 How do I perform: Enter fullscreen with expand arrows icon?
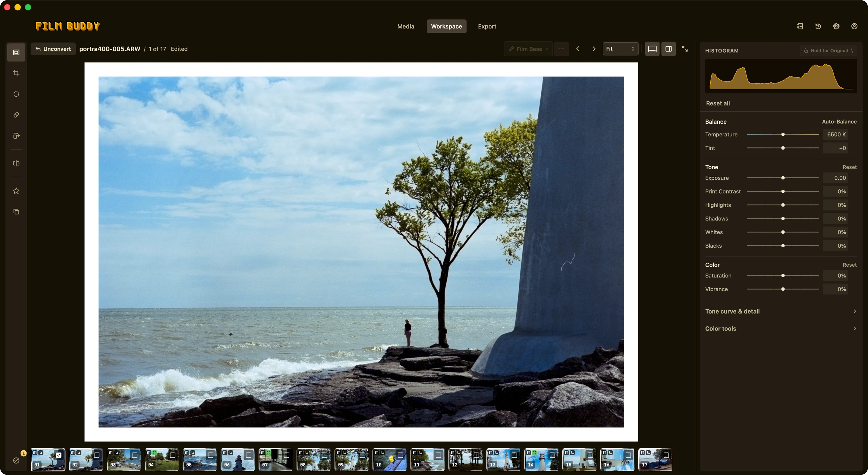685,49
